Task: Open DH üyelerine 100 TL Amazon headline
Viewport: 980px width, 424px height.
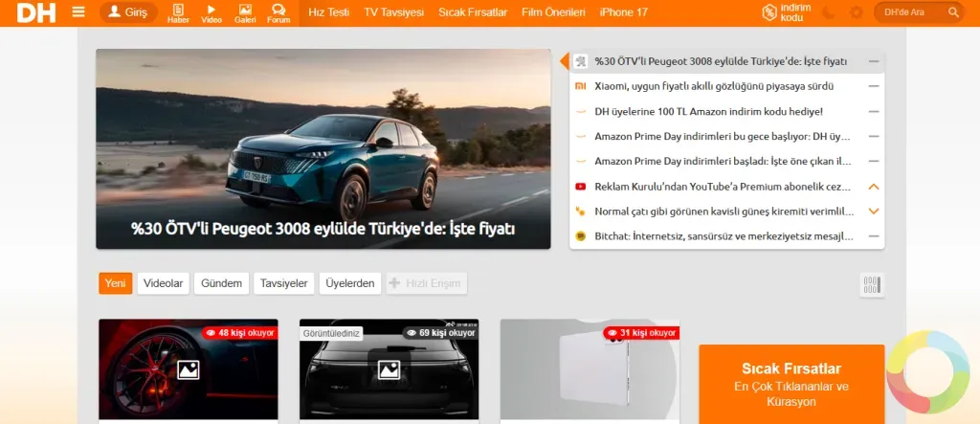Action: click(709, 111)
